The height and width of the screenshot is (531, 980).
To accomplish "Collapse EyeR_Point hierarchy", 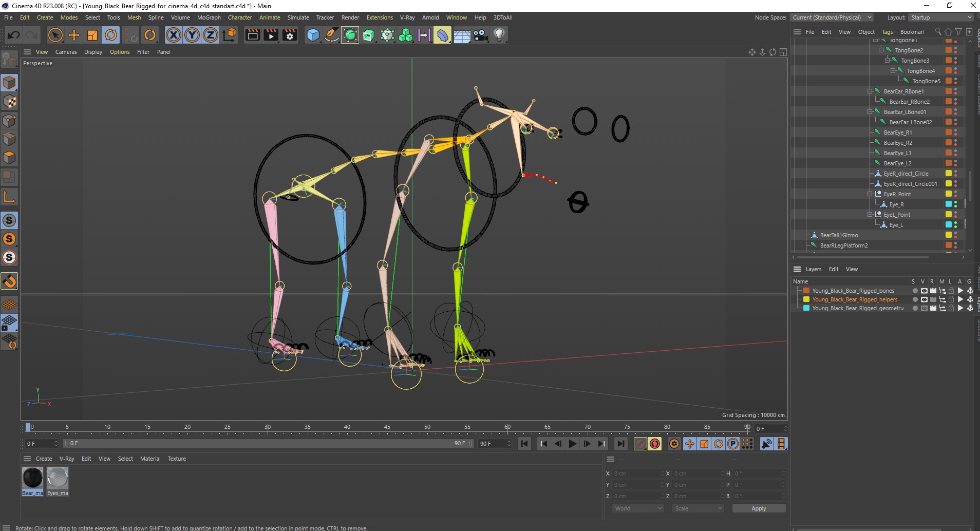I will (x=870, y=194).
